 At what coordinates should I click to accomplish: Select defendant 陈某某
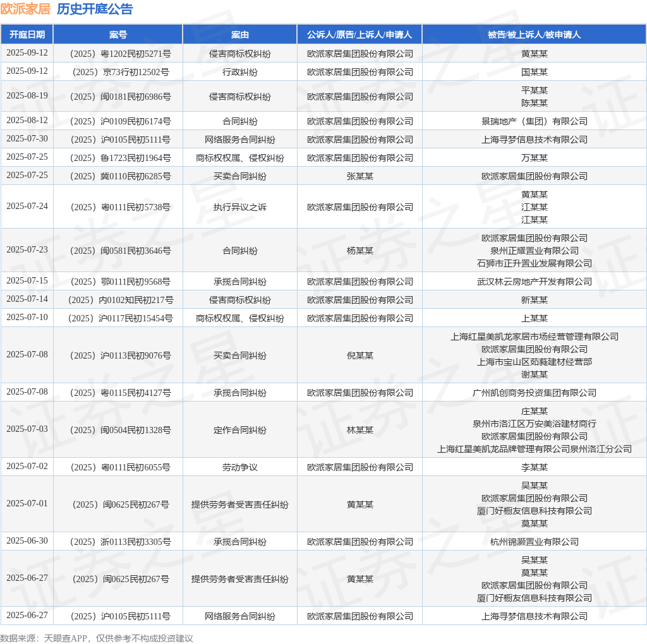click(x=535, y=103)
